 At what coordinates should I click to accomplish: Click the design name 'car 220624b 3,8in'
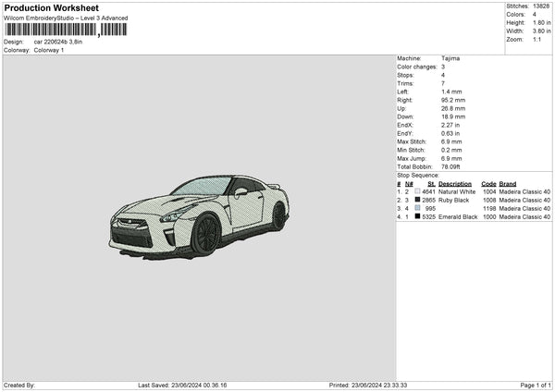click(58, 42)
